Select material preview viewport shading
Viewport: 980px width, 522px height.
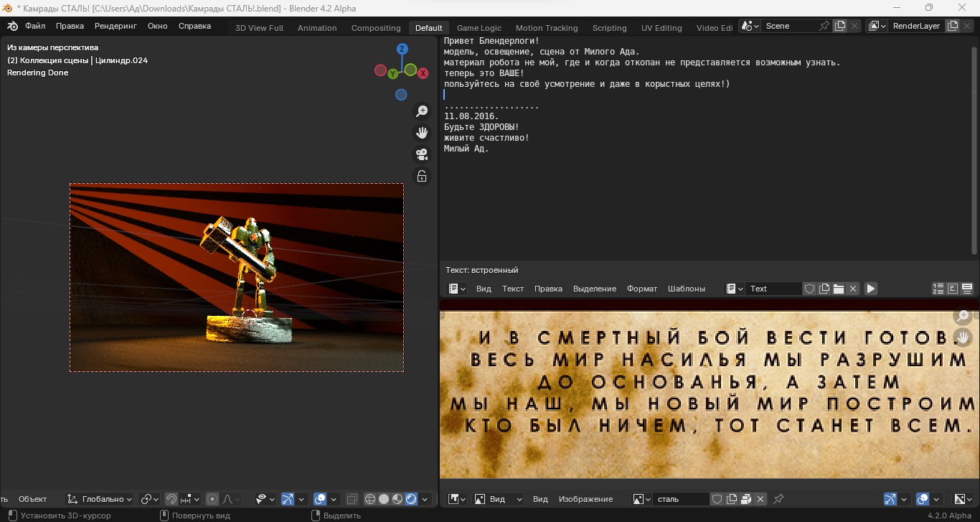point(397,499)
